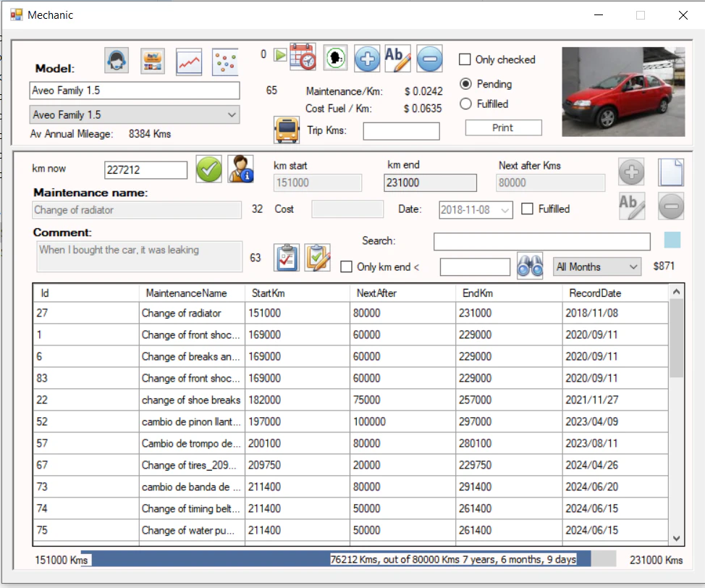
Task: Click the Mechanic app icon in title bar
Action: click(17, 15)
